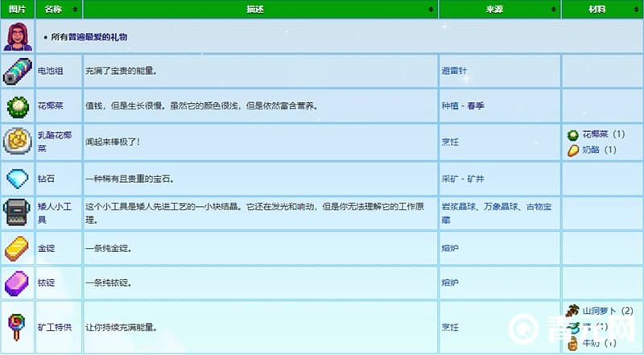Click the description text 一条纯铱锭
Image resolution: width=644 pixels, height=355 pixels.
tap(109, 283)
